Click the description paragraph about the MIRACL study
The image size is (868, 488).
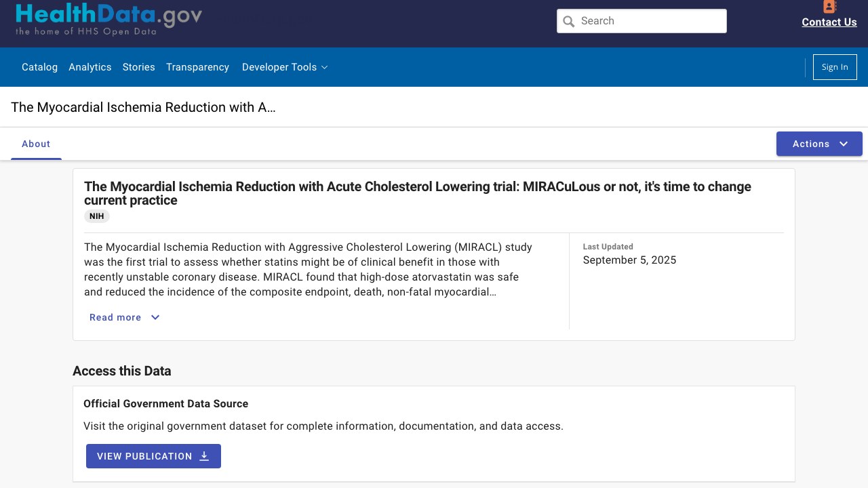click(309, 270)
